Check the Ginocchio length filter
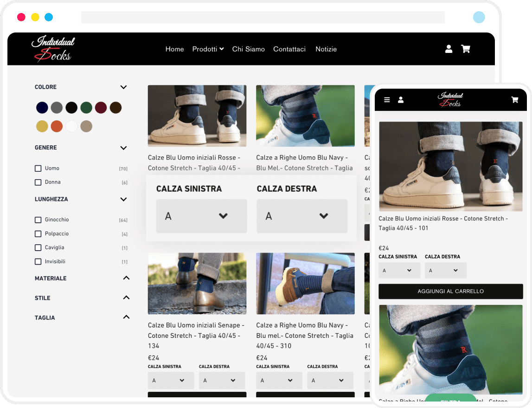The image size is (532, 408). 38,220
